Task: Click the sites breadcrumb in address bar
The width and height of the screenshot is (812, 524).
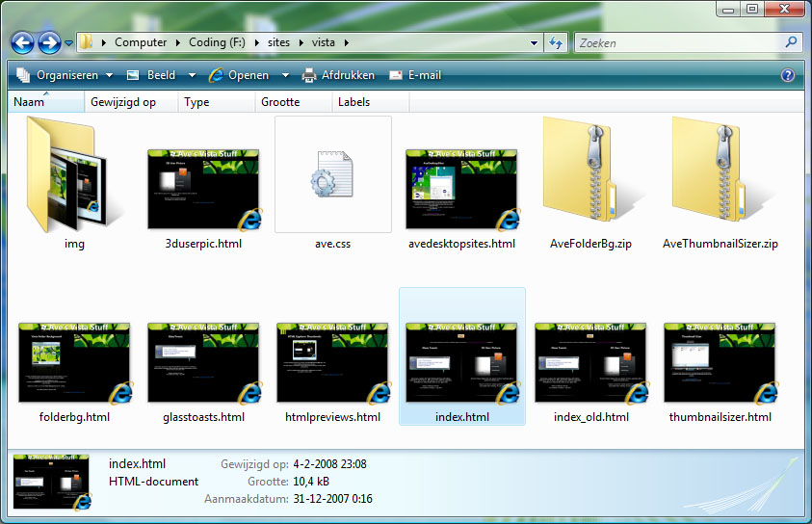Action: coord(277,42)
